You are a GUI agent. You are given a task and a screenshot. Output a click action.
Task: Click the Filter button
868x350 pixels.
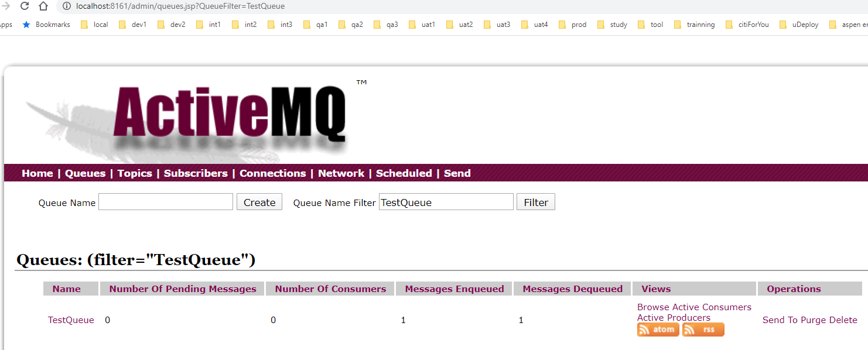536,202
